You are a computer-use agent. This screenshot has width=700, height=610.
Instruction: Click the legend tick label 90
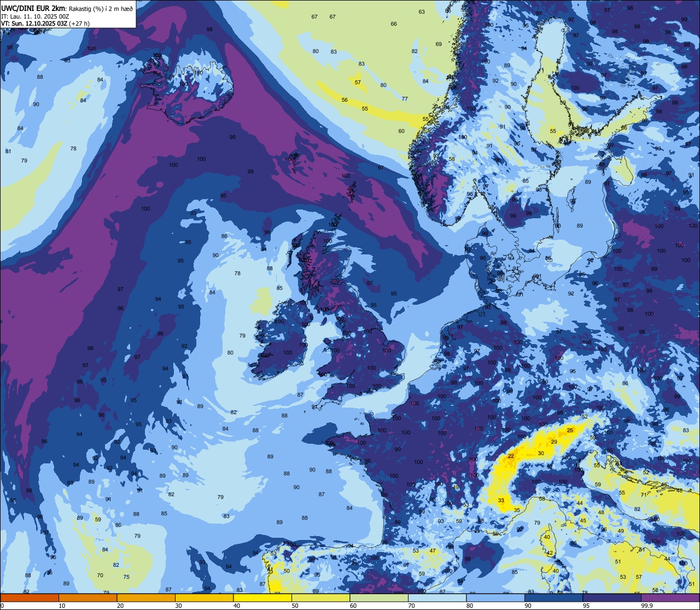(528, 606)
